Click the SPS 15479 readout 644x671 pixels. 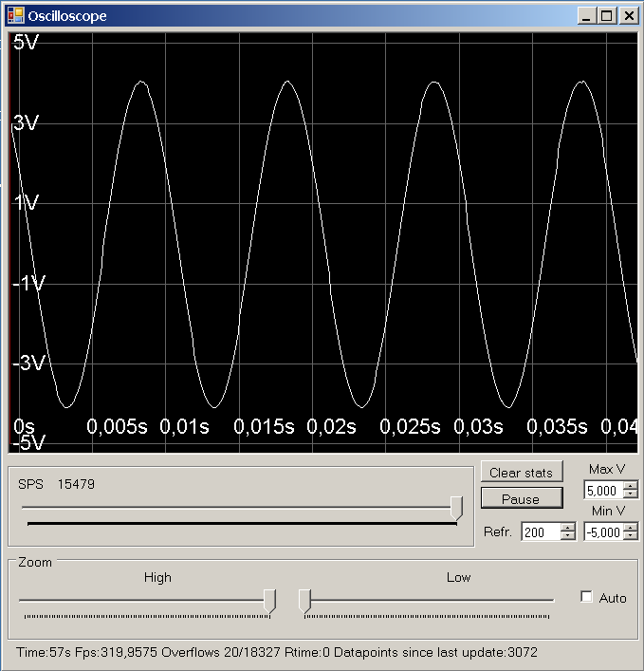point(56,484)
